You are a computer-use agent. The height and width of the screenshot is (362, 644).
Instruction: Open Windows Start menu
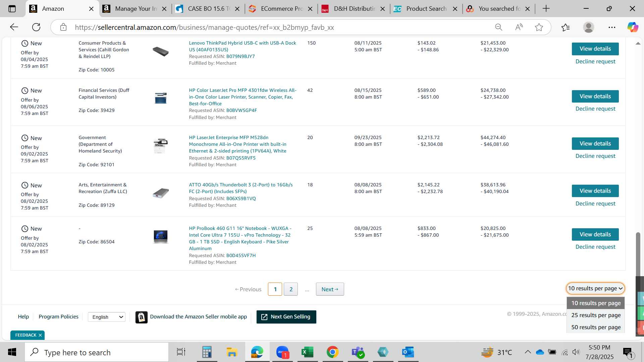coord(12,352)
